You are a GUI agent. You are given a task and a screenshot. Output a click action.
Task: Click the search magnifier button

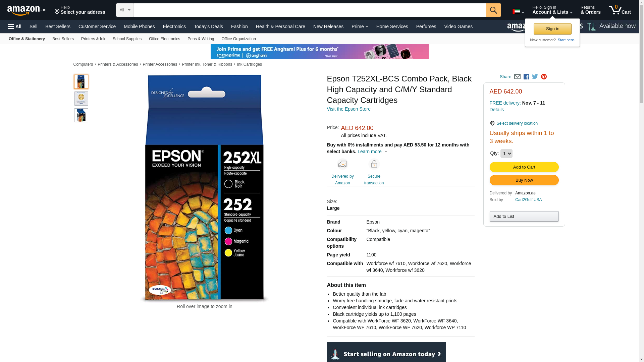click(x=493, y=10)
